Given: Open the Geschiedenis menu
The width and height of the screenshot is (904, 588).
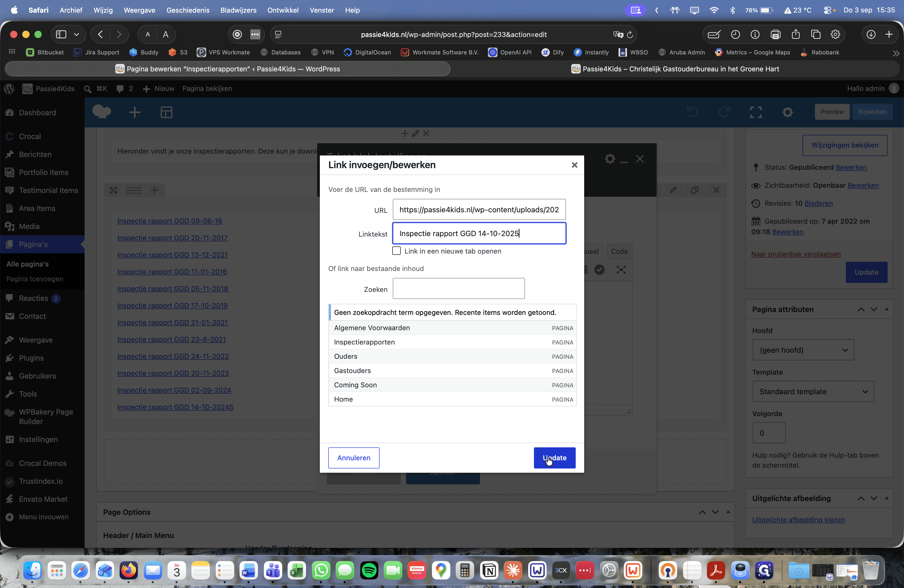Looking at the screenshot, I should (188, 10).
